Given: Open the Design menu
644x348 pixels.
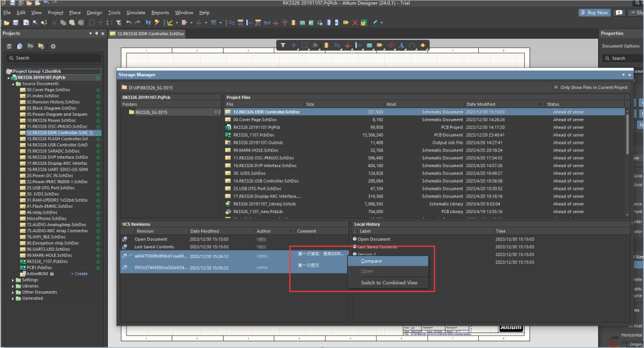Looking at the screenshot, I should [x=94, y=13].
